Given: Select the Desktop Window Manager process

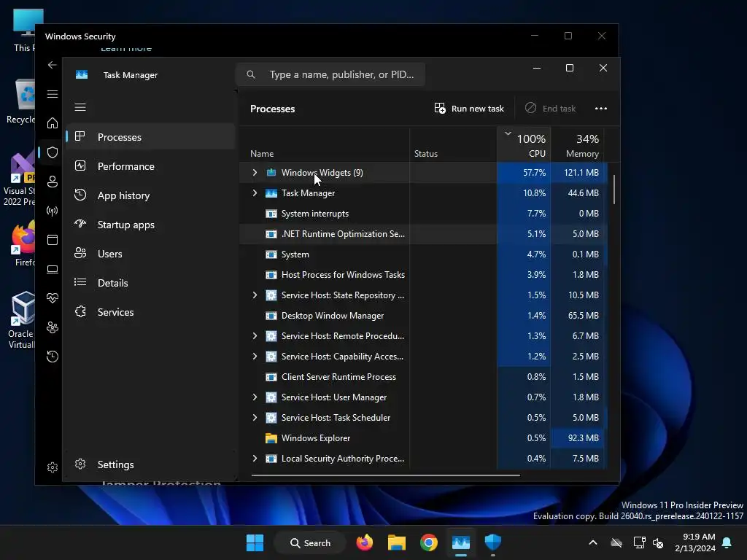Looking at the screenshot, I should pos(423,316).
